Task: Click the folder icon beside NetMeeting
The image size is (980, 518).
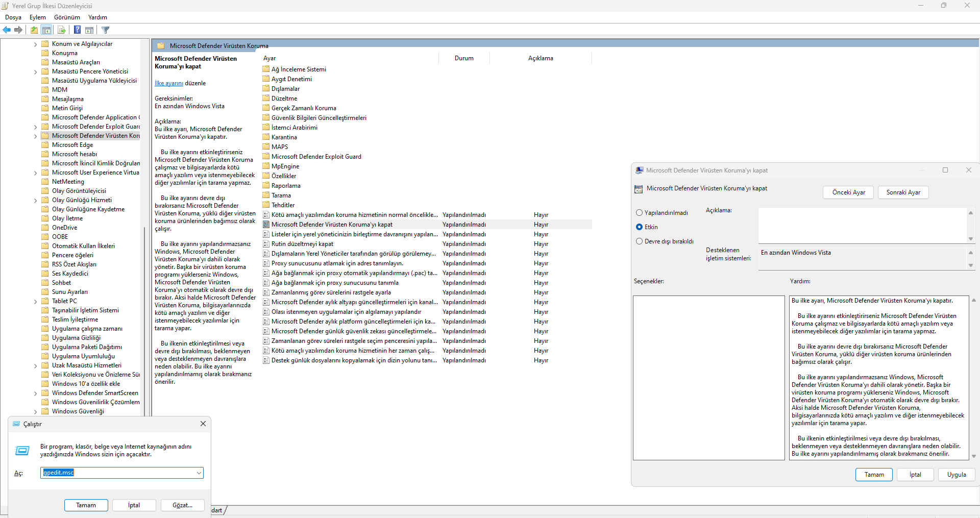Action: pos(45,182)
